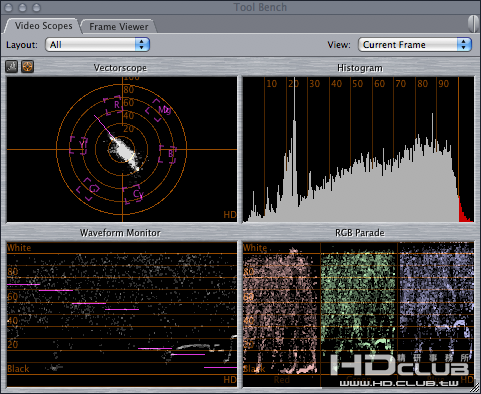Click the Tool Bench window title

tap(260, 7)
